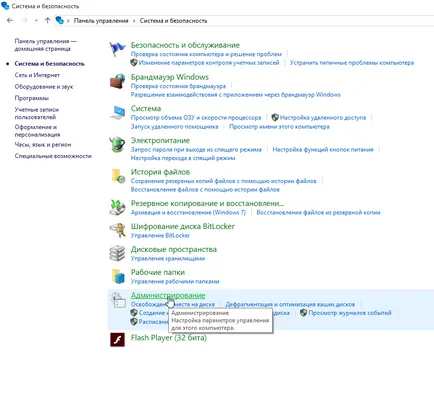Click the Flash Player red icon
The height and width of the screenshot is (393, 434).
pyautogui.click(x=117, y=340)
